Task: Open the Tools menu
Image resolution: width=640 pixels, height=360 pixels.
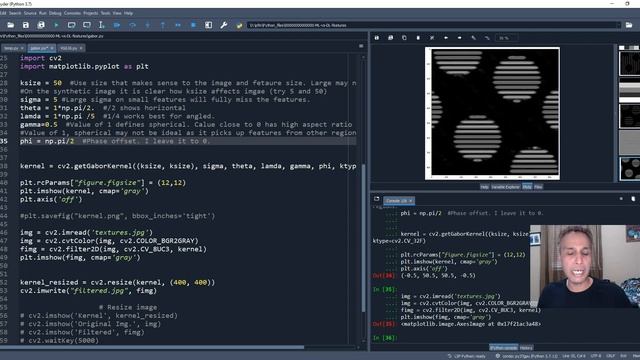Action: [x=105, y=13]
